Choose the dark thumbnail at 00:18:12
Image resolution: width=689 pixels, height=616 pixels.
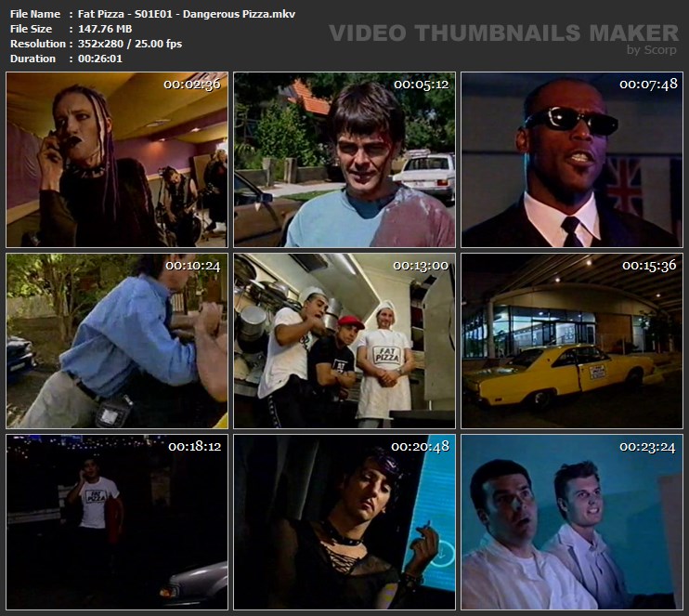point(117,522)
